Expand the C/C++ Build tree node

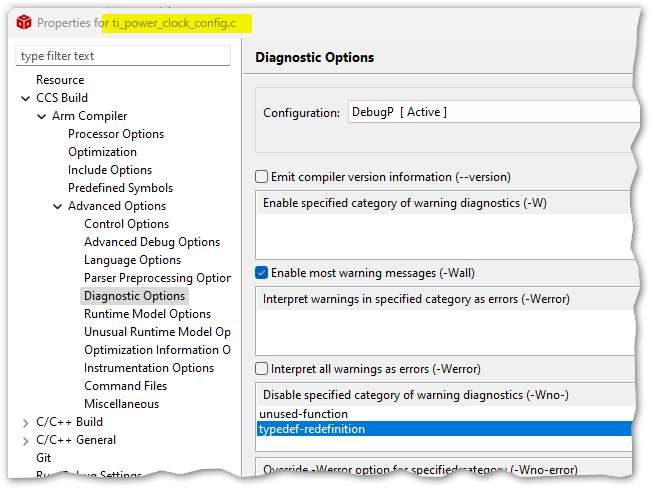tap(26, 422)
